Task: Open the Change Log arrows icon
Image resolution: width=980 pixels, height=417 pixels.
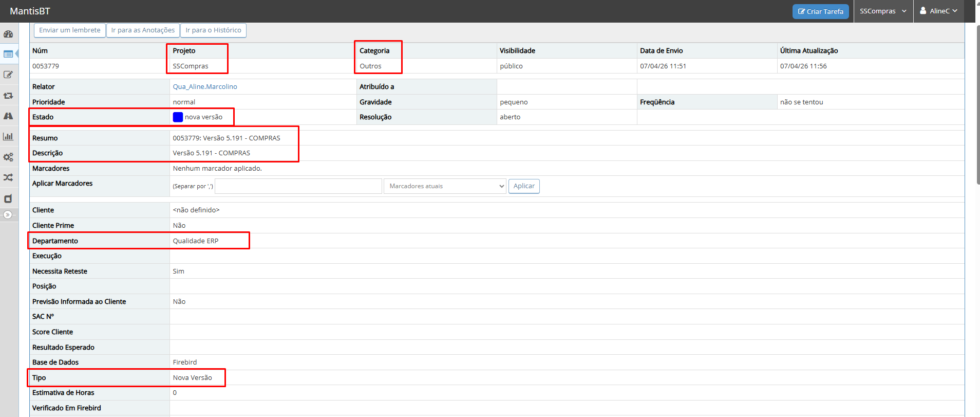Action: pyautogui.click(x=8, y=96)
